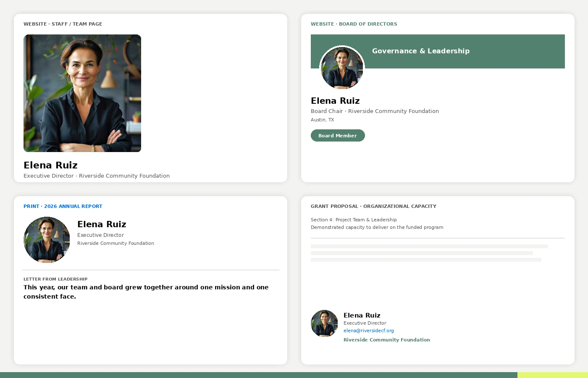Click the green Riverside Community Foundation link

point(387,340)
